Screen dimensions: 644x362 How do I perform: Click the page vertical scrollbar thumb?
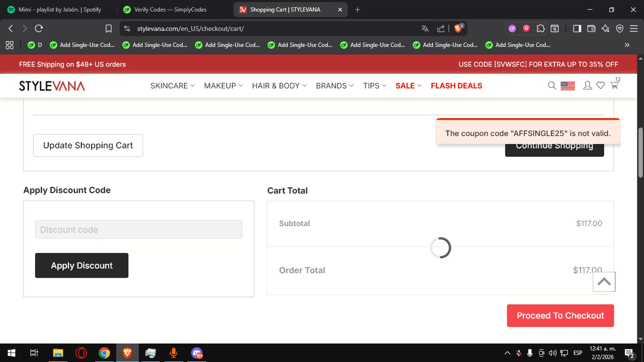[641, 152]
